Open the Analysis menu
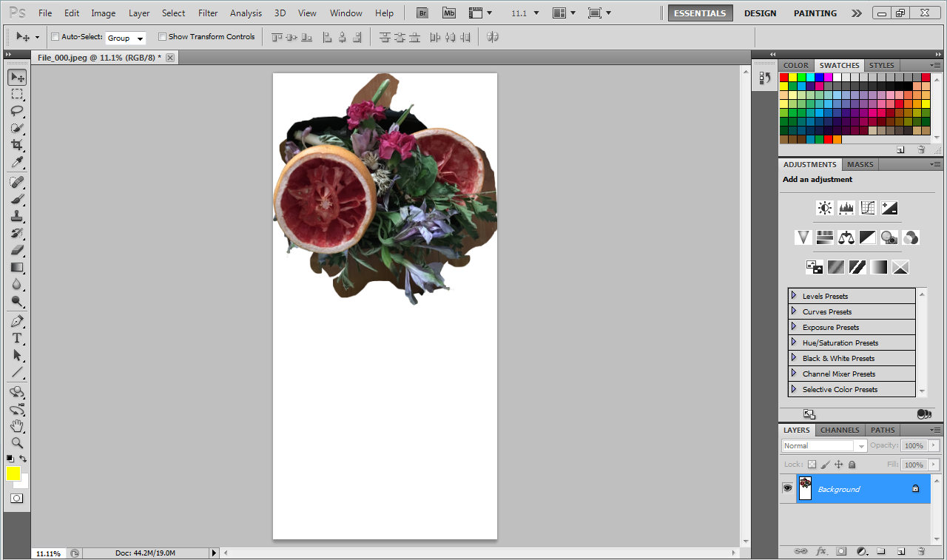The height and width of the screenshot is (560, 947). click(x=246, y=13)
